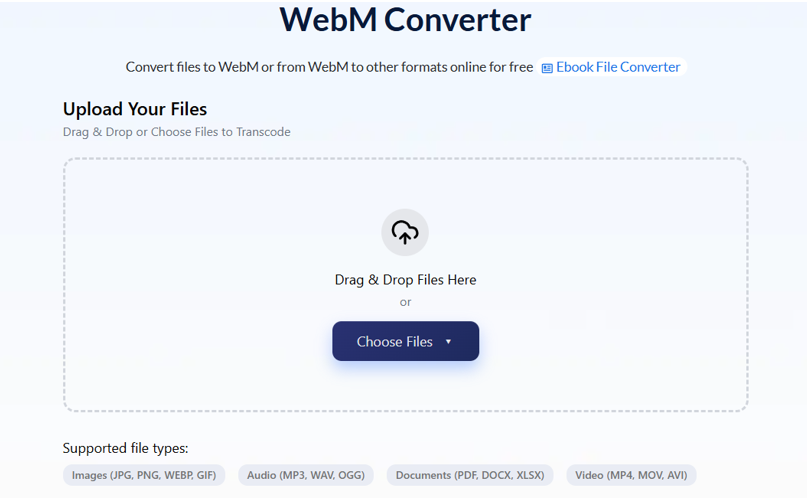807x500 pixels.
Task: Click the Drag & Drop Files Here text
Action: pos(406,280)
